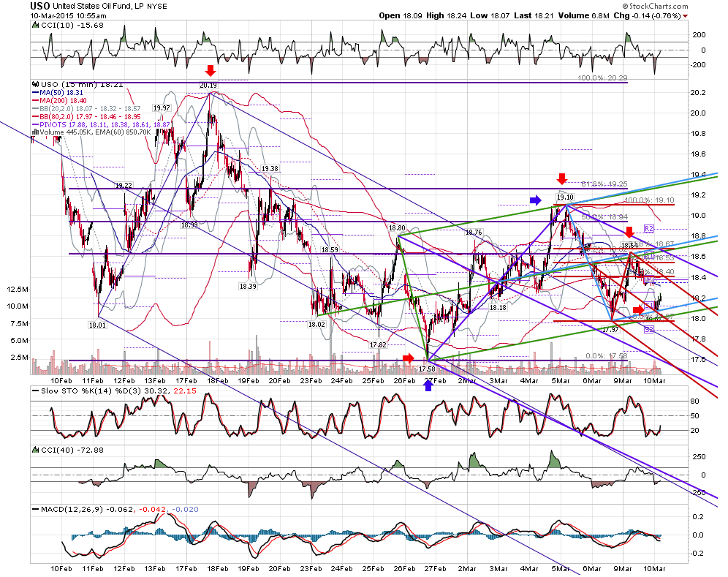Click the Open 18.09 value

[401, 15]
